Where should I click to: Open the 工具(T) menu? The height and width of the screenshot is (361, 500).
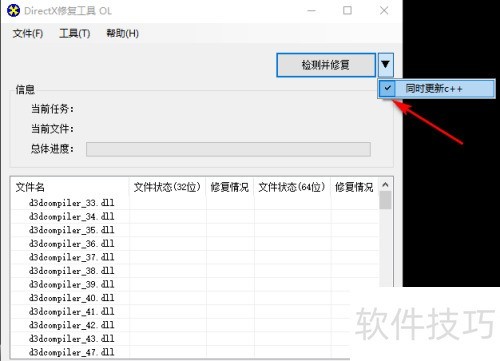(75, 33)
